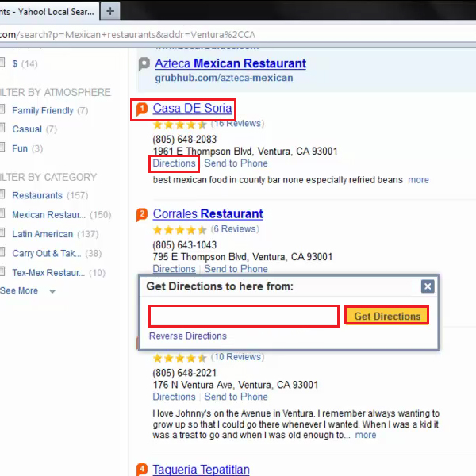Click the yellow Get Directions button
This screenshot has height=476, width=476.
(387, 316)
